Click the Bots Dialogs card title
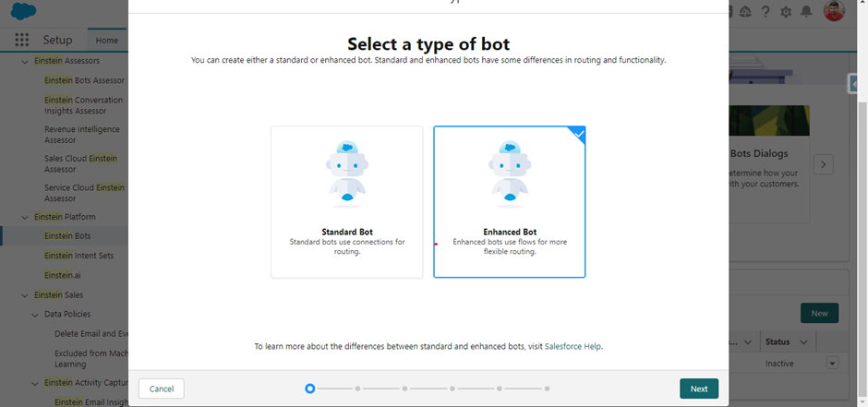The height and width of the screenshot is (407, 868). tap(759, 153)
